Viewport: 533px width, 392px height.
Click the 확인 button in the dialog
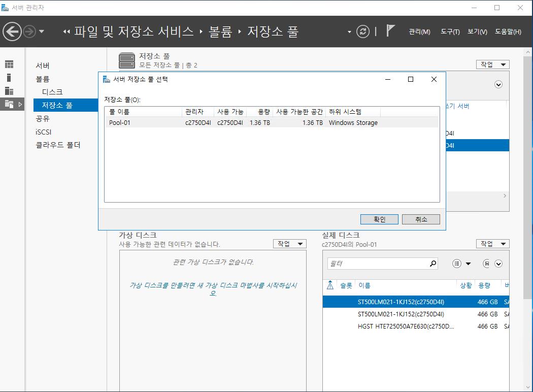click(x=379, y=219)
